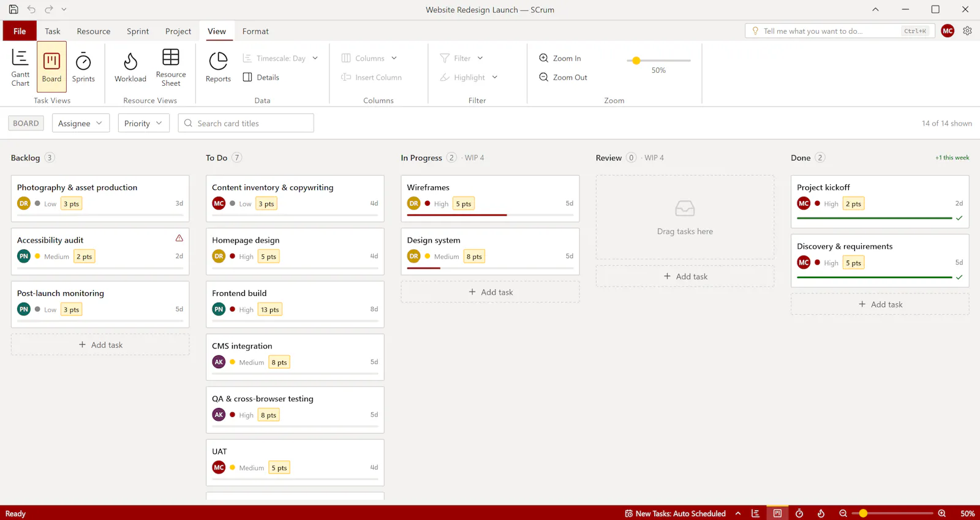Open Workload flame icon in status bar
Image resolution: width=980 pixels, height=520 pixels.
(821, 513)
